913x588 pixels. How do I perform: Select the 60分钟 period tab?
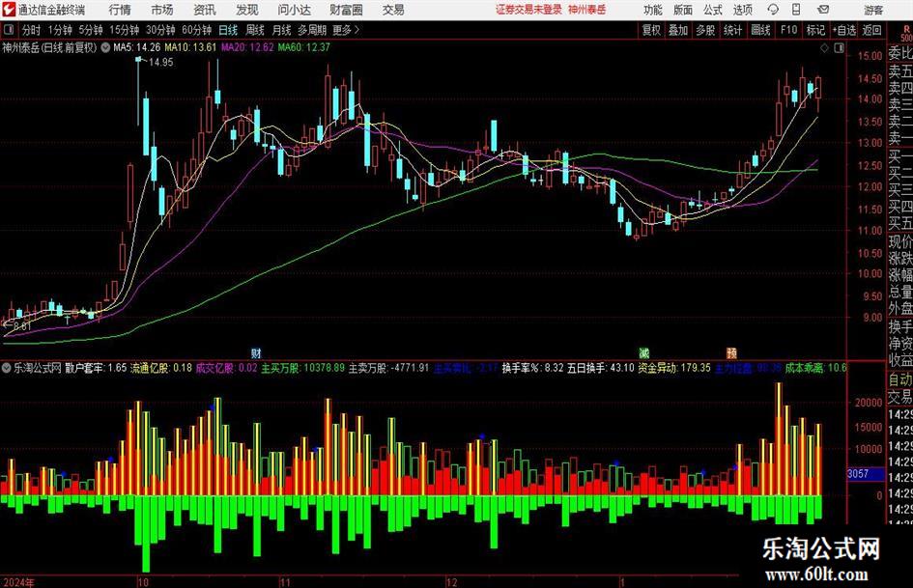[197, 30]
